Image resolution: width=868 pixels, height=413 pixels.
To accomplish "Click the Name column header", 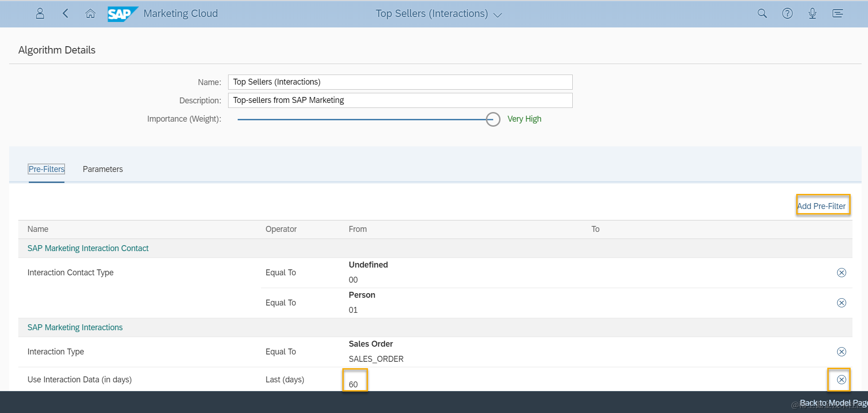I will (38, 229).
